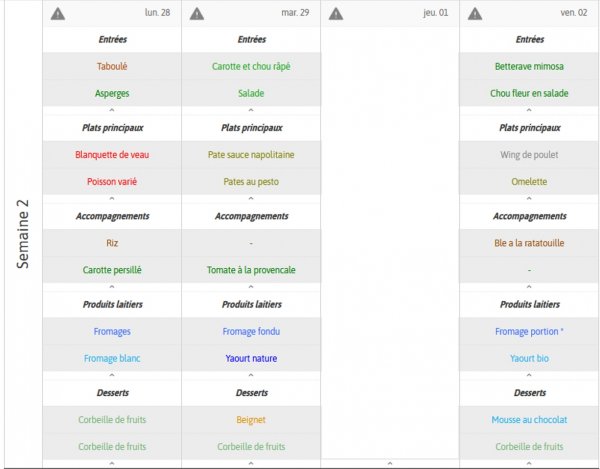The width and height of the screenshot is (600, 469).
Task: Click the warning triangle icon for ven. 02
Action: click(x=475, y=14)
